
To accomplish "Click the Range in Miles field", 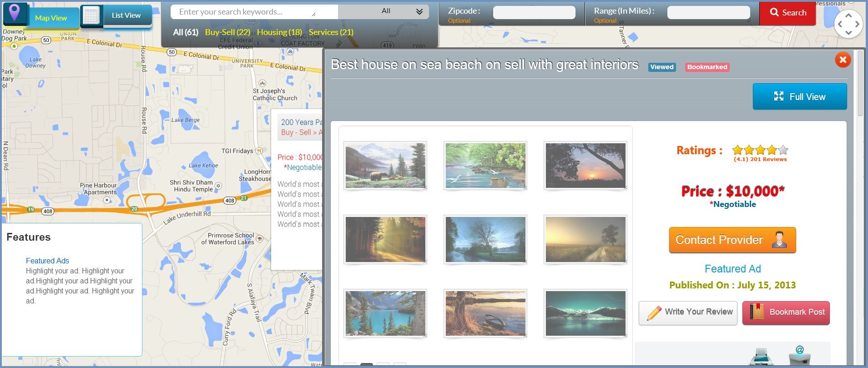I will 708,13.
